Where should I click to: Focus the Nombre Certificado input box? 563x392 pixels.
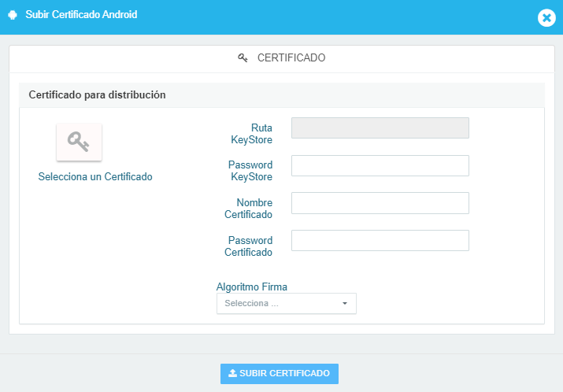pyautogui.click(x=380, y=203)
